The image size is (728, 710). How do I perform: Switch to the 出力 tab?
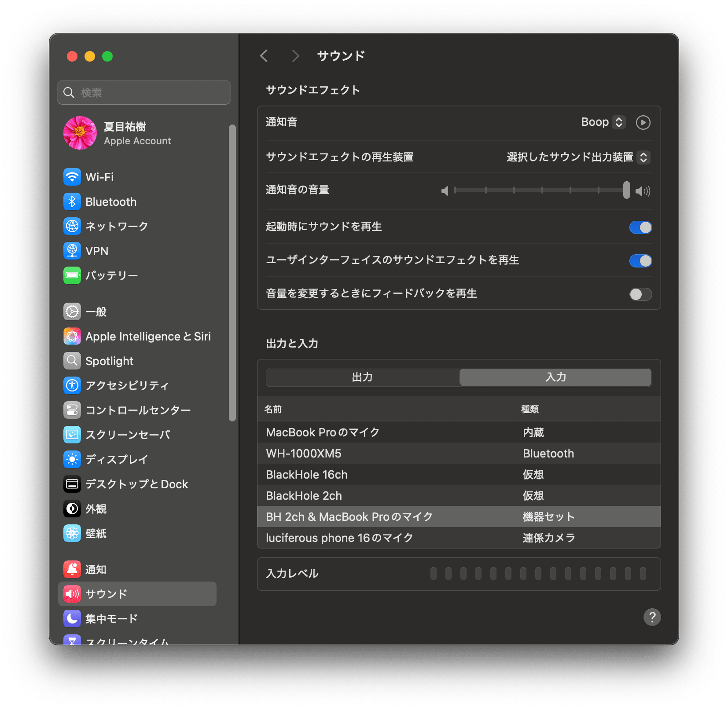tap(362, 377)
